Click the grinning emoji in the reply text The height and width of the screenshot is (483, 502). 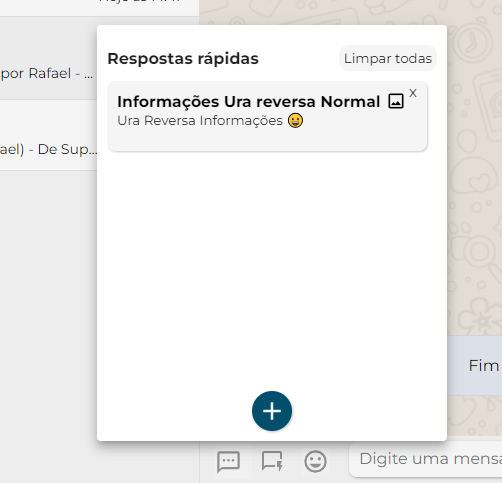pos(295,120)
